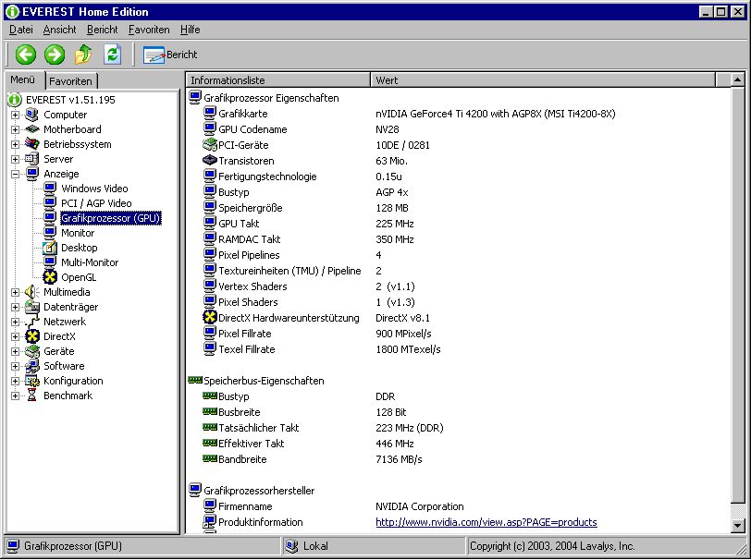
Task: Open the Bericht report toolbar button
Action: point(170,55)
